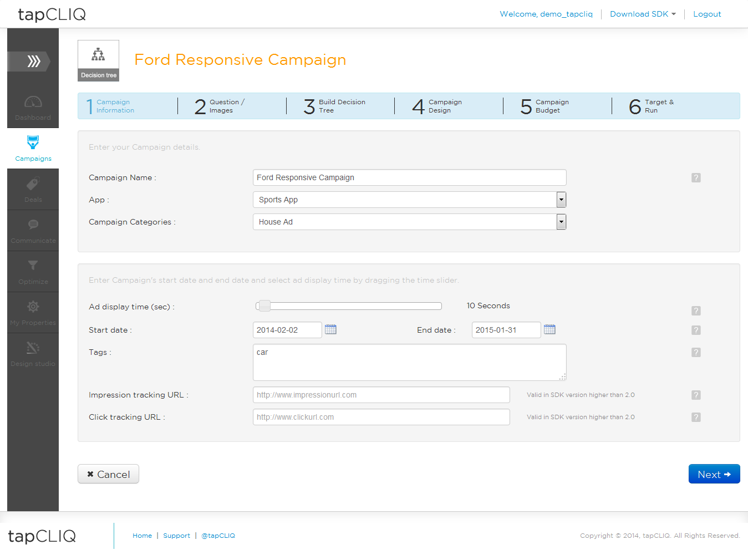This screenshot has width=748, height=560.
Task: Click the Next button
Action: click(714, 474)
